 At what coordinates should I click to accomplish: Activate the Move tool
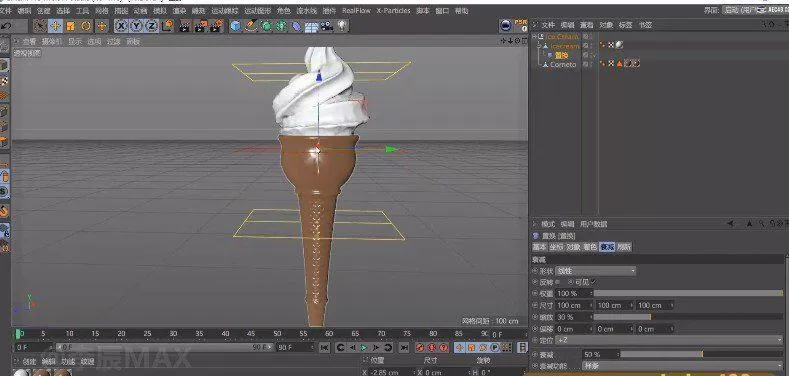[55, 26]
